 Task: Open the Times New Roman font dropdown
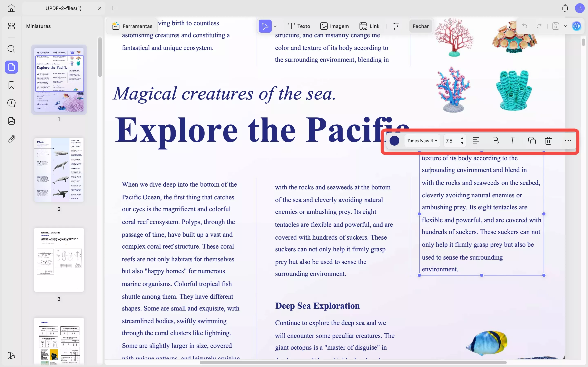coord(422,141)
